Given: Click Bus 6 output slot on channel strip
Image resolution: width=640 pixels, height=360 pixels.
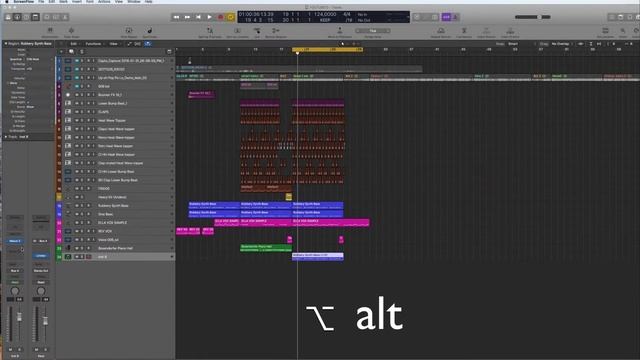Looking at the screenshot, I should (x=15, y=271).
